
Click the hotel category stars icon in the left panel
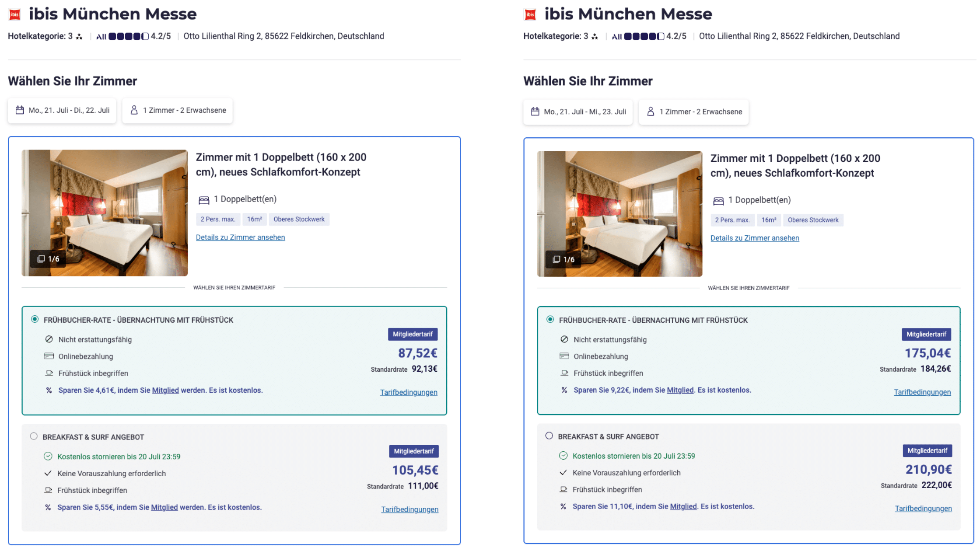(79, 36)
